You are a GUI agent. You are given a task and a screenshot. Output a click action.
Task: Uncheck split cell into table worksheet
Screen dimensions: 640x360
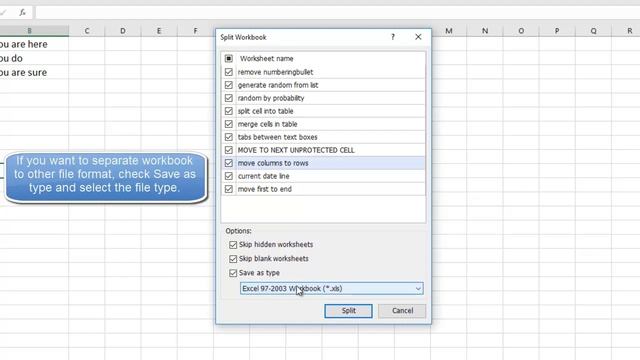(x=229, y=111)
